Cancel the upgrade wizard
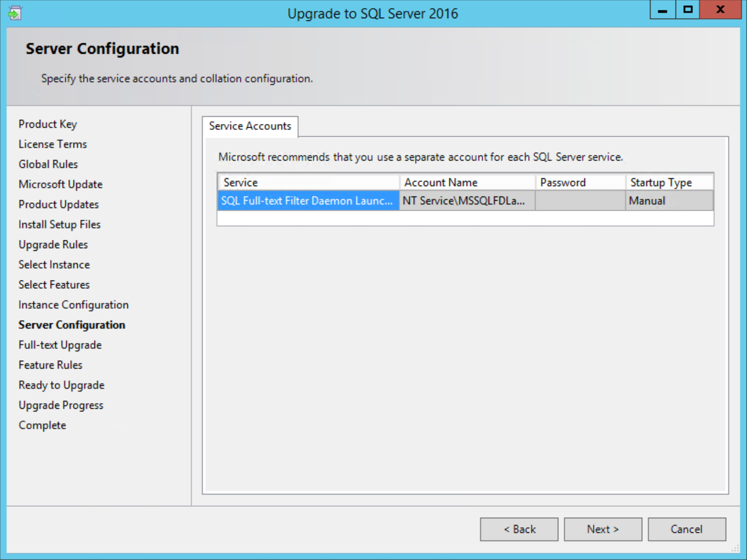 (687, 529)
